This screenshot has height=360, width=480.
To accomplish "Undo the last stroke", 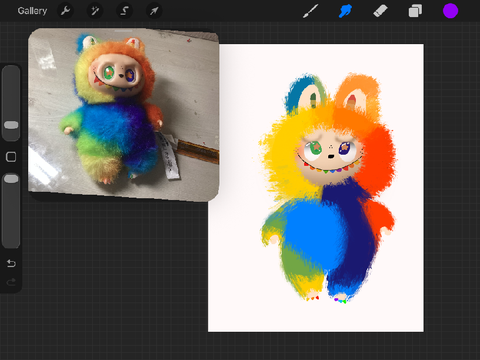I will [x=11, y=263].
